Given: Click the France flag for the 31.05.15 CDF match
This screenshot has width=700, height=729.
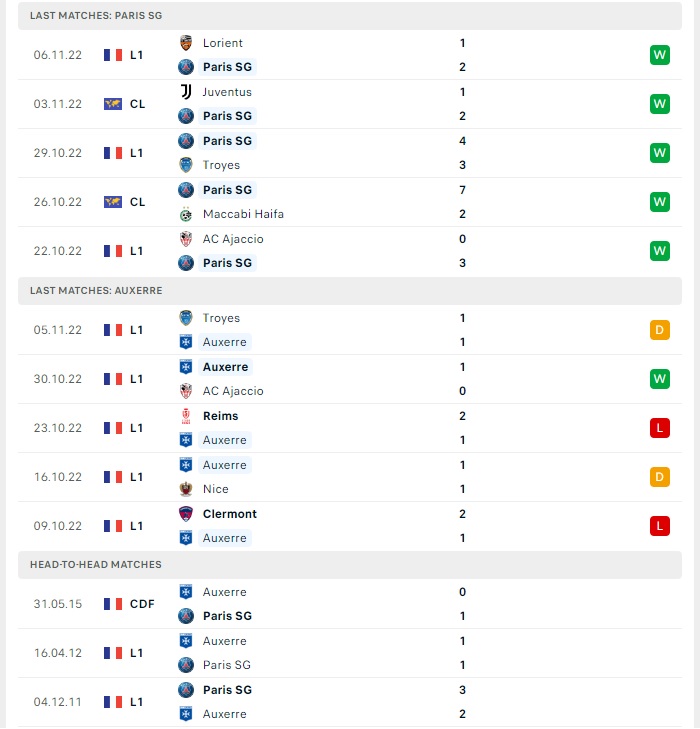Looking at the screenshot, I should tap(113, 604).
